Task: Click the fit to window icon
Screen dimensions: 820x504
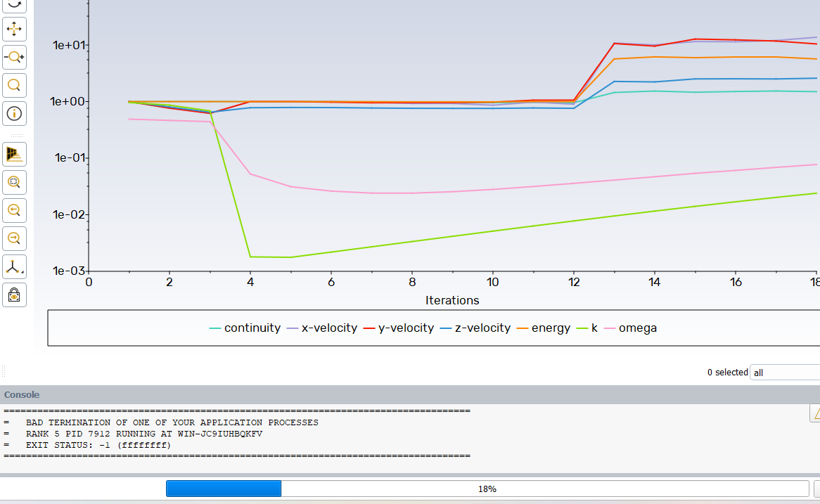Action: point(14,183)
